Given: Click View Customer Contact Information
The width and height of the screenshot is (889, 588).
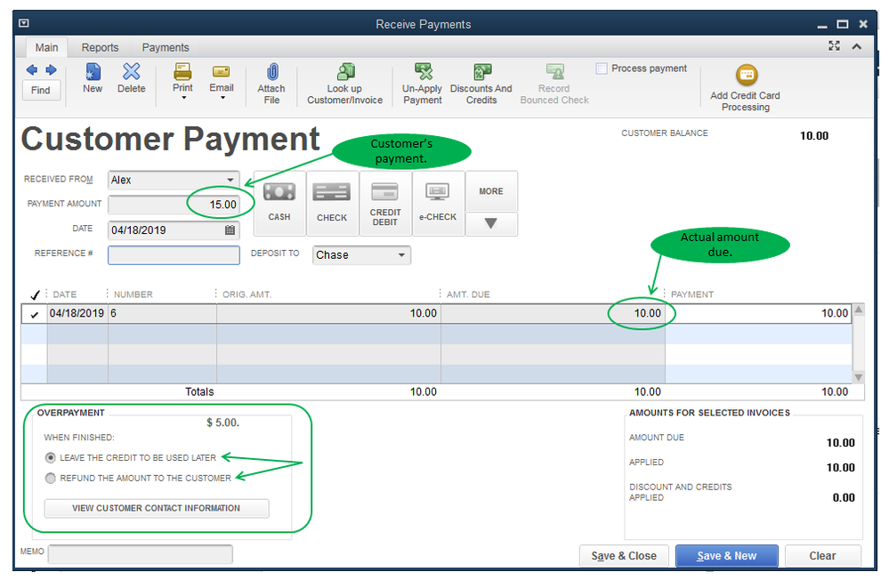Looking at the screenshot, I should (x=157, y=508).
